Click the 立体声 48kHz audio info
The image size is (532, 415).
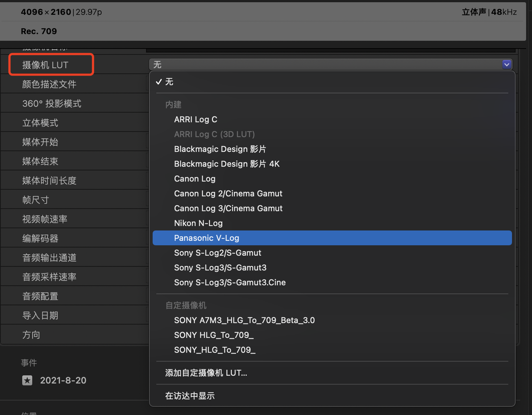[x=489, y=12]
